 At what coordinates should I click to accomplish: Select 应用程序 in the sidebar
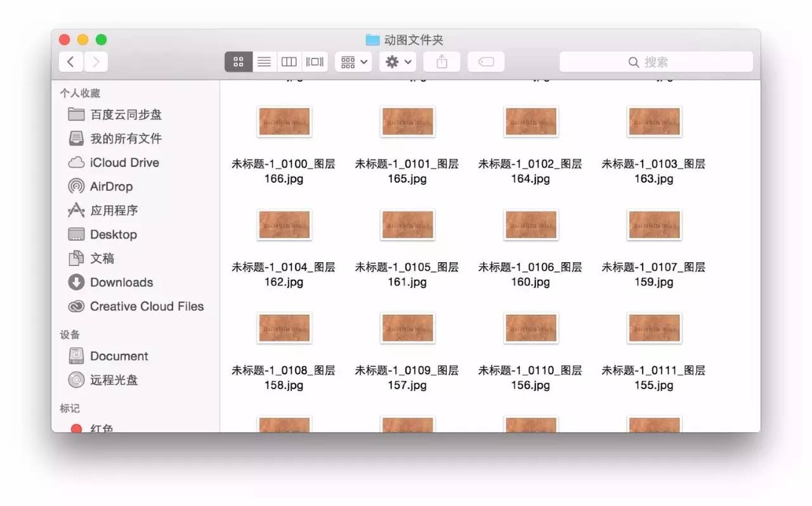pos(114,211)
